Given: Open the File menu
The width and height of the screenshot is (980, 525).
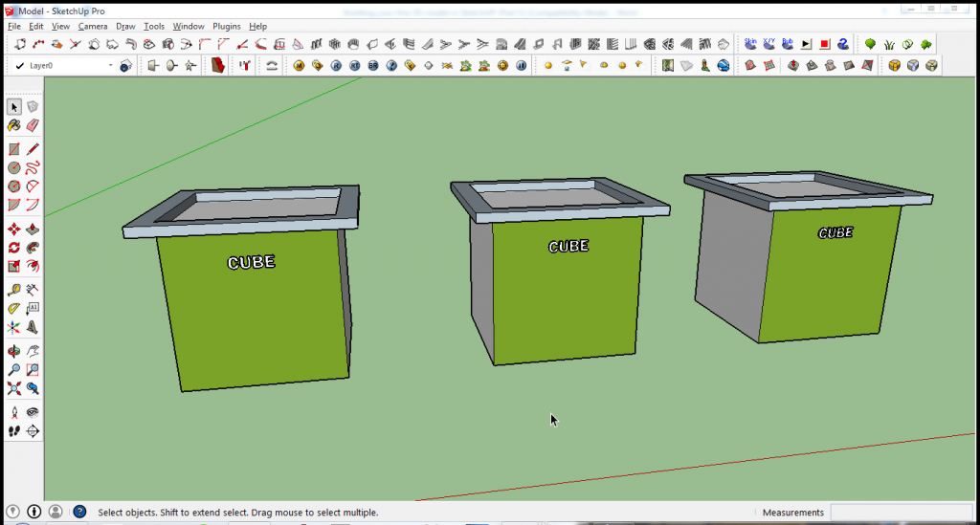Looking at the screenshot, I should point(13,26).
